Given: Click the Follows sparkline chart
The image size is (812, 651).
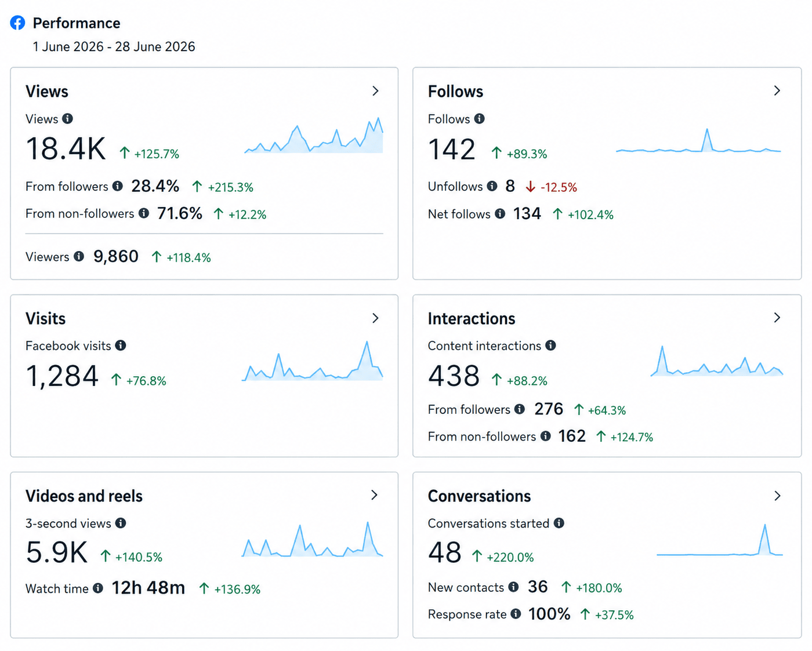Looking at the screenshot, I should (698, 140).
